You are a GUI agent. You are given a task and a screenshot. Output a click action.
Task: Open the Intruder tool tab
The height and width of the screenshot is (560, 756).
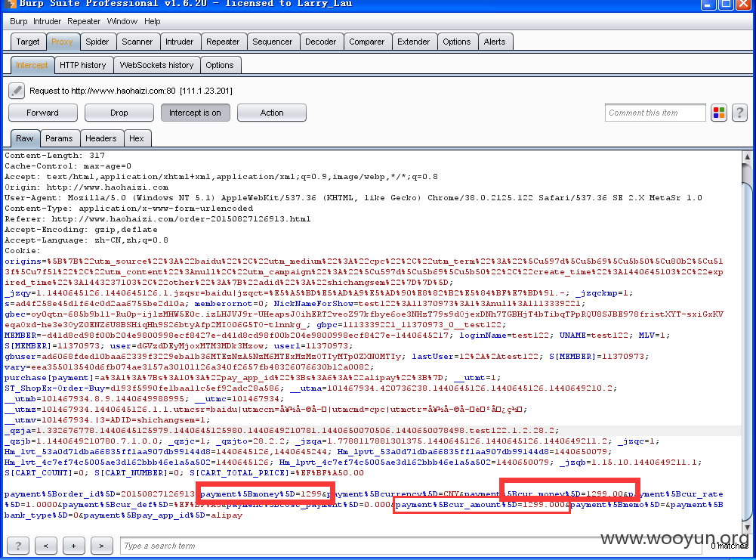[179, 42]
